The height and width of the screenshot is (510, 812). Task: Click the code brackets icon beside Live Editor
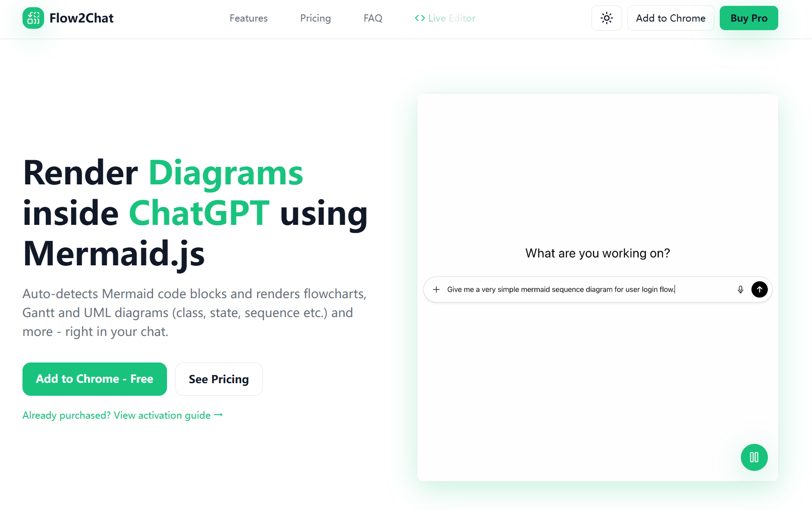[420, 18]
